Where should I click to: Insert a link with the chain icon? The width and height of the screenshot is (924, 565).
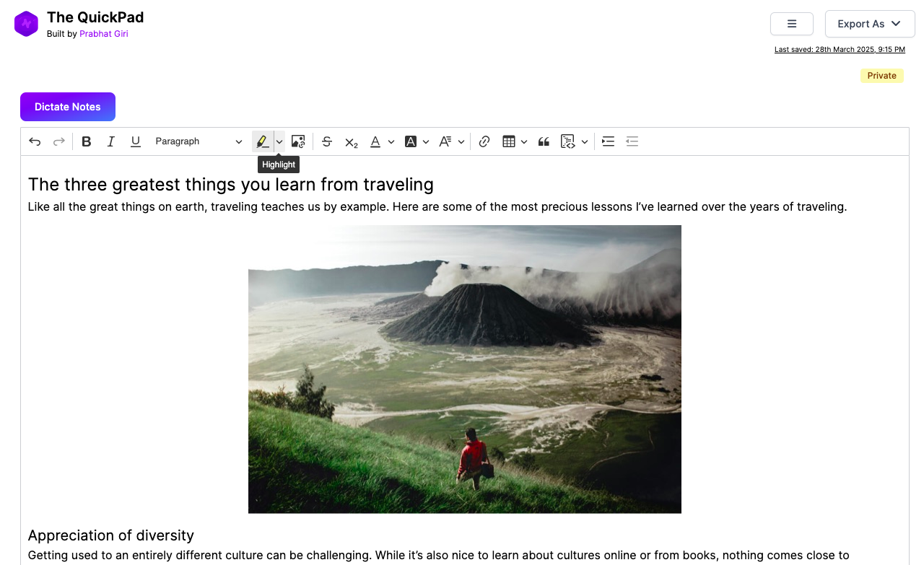coord(484,141)
